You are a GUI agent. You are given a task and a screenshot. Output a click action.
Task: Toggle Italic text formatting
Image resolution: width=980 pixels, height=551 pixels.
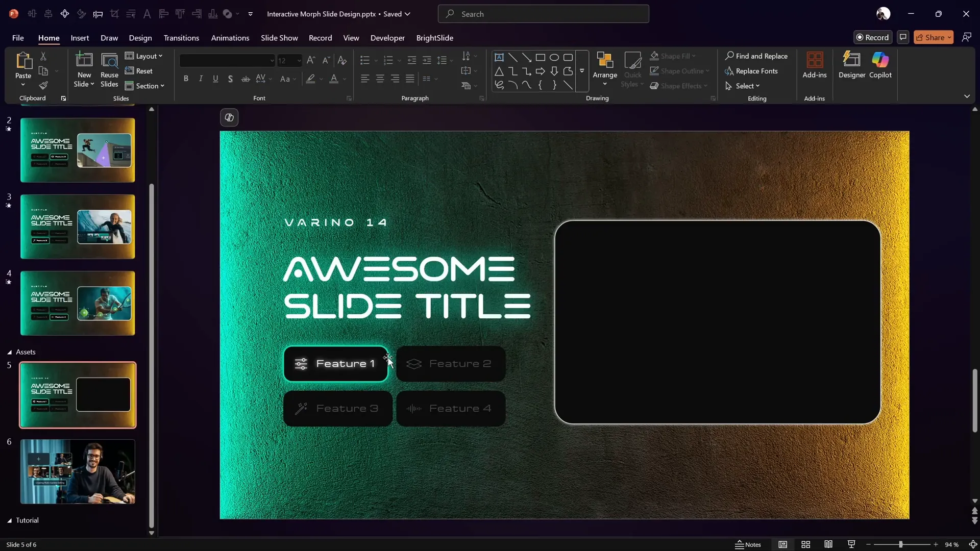click(x=201, y=79)
